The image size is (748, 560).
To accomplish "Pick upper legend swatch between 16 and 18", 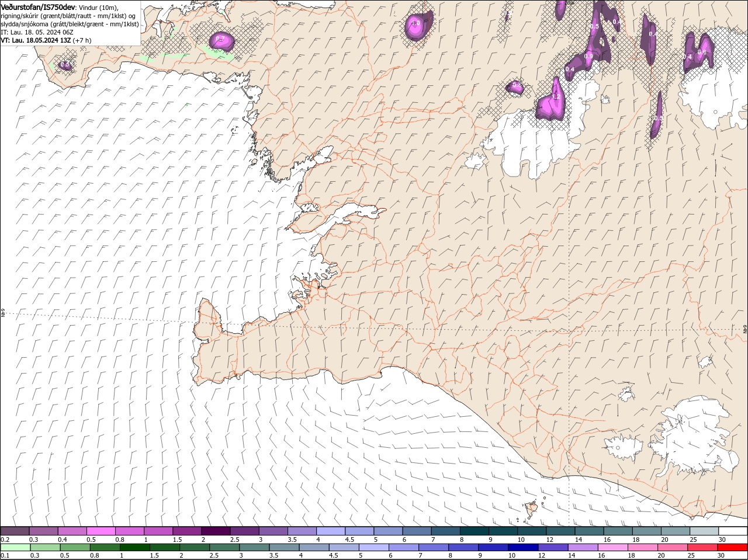I will pos(618,531).
